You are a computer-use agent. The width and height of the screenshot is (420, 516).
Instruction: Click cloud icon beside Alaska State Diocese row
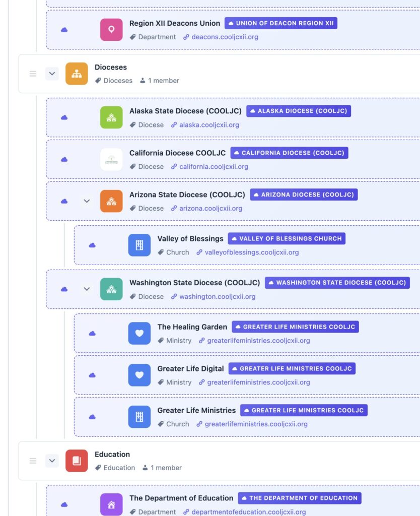(64, 117)
